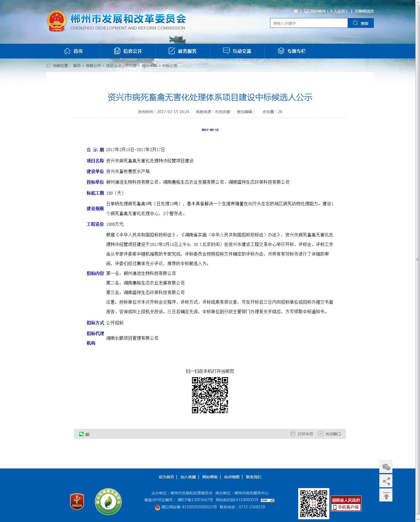Click the 工程造价 value 1000万元
420x522 pixels.
(x=115, y=224)
